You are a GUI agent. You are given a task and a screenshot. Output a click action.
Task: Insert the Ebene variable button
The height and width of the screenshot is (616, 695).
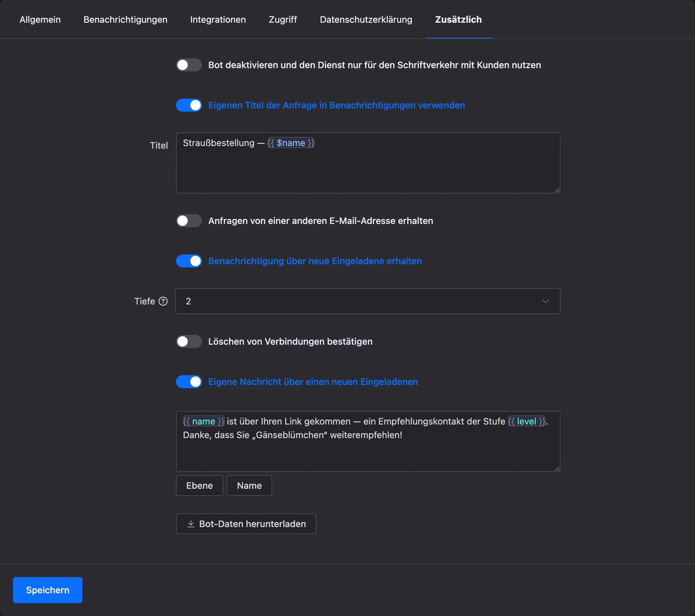click(200, 486)
